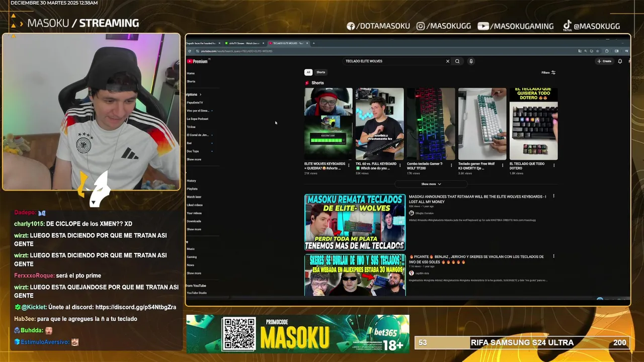
Task: Start voice search with the microphone icon
Action: (x=471, y=61)
